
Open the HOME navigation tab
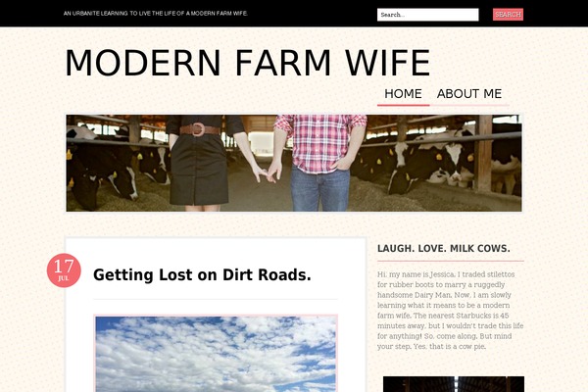[x=403, y=93]
